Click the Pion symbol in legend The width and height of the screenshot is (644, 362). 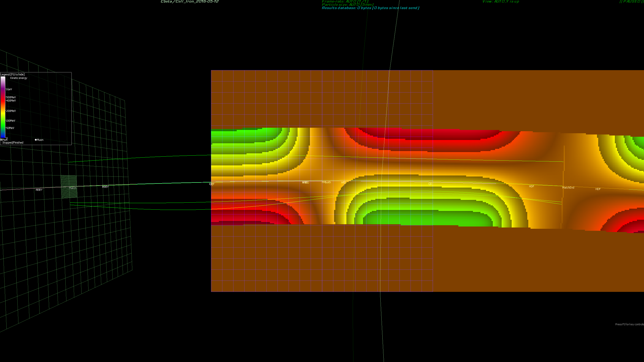(1, 140)
